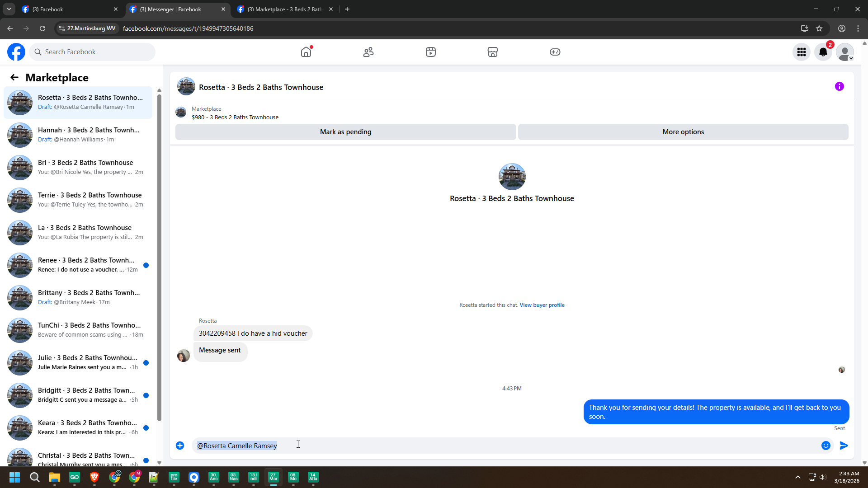This screenshot has width=868, height=488.
Task: Open Brittany townhouse conversation
Action: click(x=78, y=298)
